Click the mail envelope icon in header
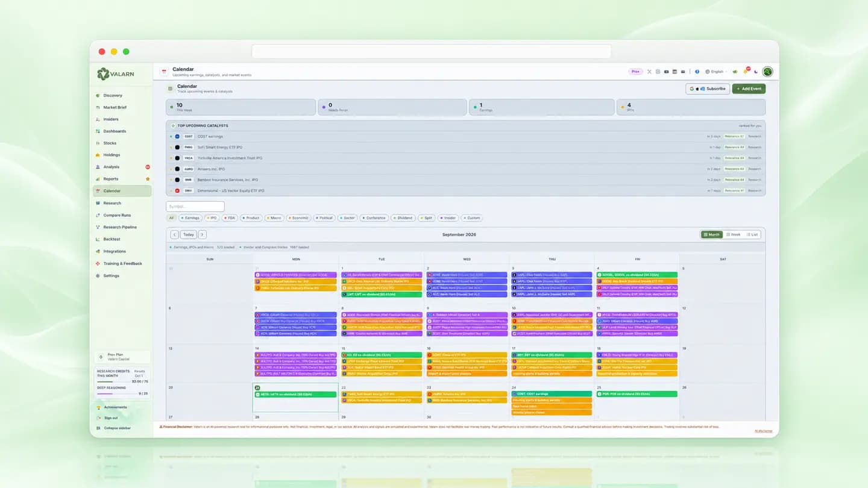 [683, 72]
